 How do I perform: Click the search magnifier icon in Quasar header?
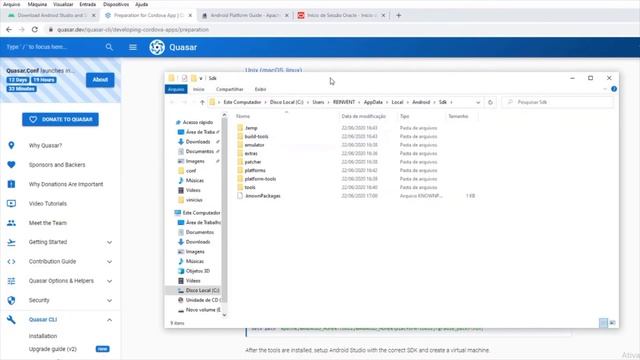(x=109, y=47)
